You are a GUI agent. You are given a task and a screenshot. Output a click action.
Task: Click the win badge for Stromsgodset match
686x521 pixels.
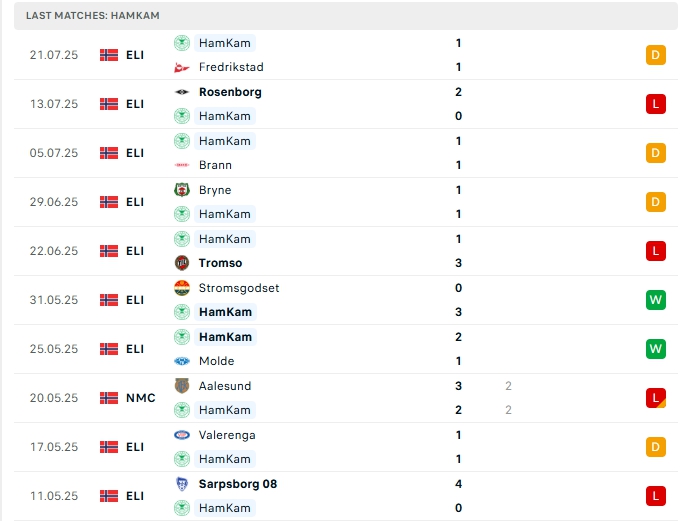pyautogui.click(x=656, y=300)
